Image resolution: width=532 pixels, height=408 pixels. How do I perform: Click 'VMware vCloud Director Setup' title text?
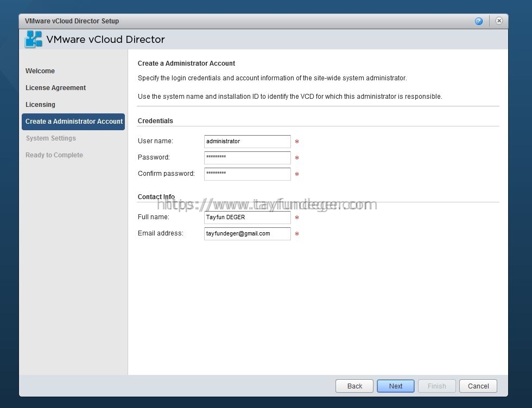72,21
